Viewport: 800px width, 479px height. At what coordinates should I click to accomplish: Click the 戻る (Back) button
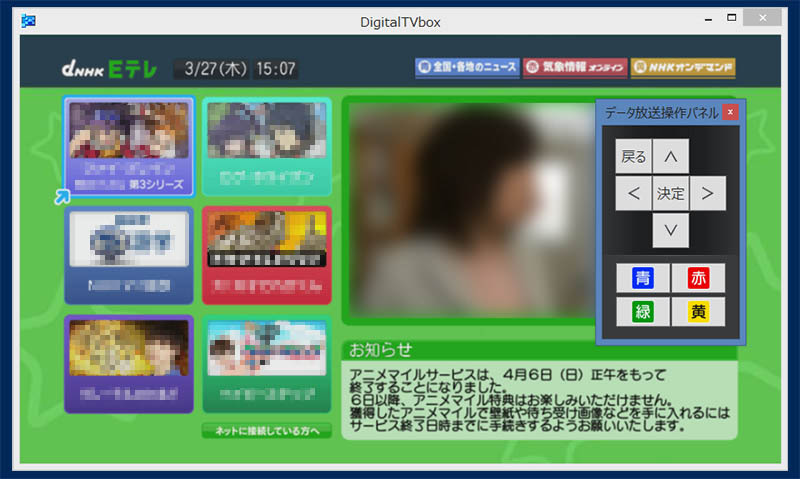634,156
